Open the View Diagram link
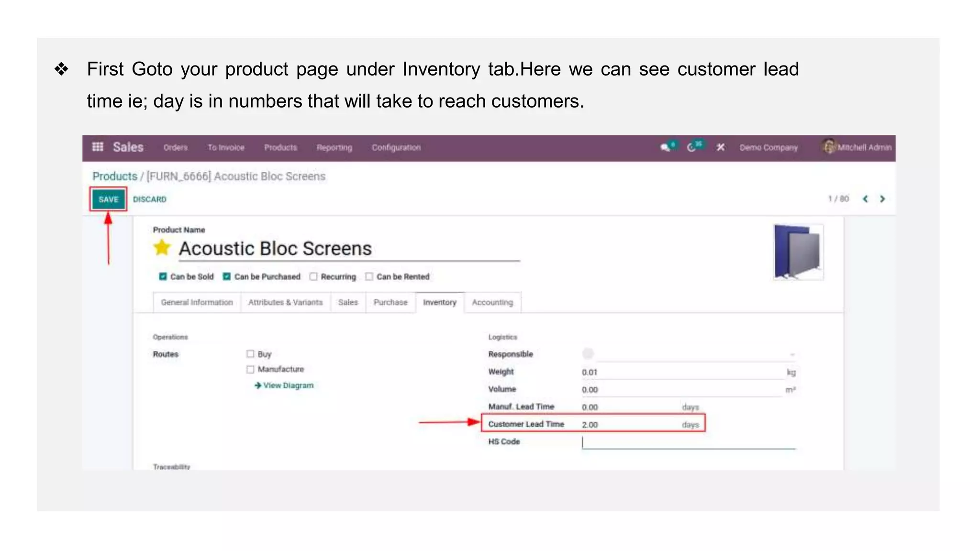 pos(284,386)
